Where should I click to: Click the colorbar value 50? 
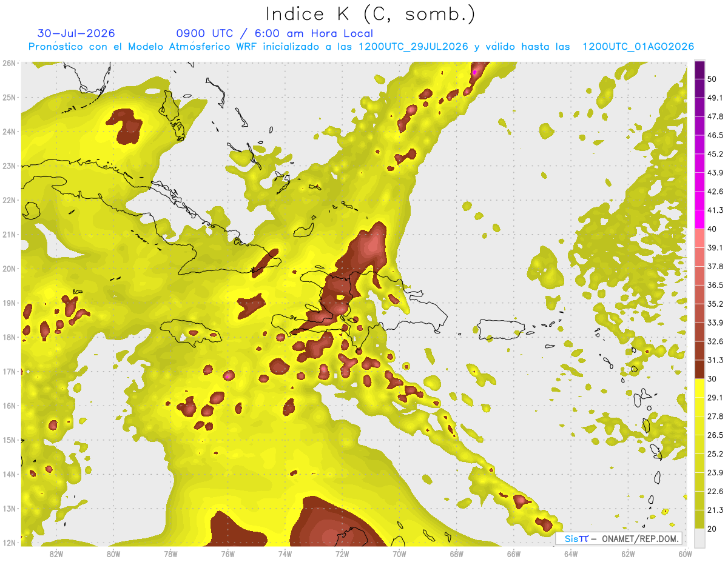[x=712, y=79]
